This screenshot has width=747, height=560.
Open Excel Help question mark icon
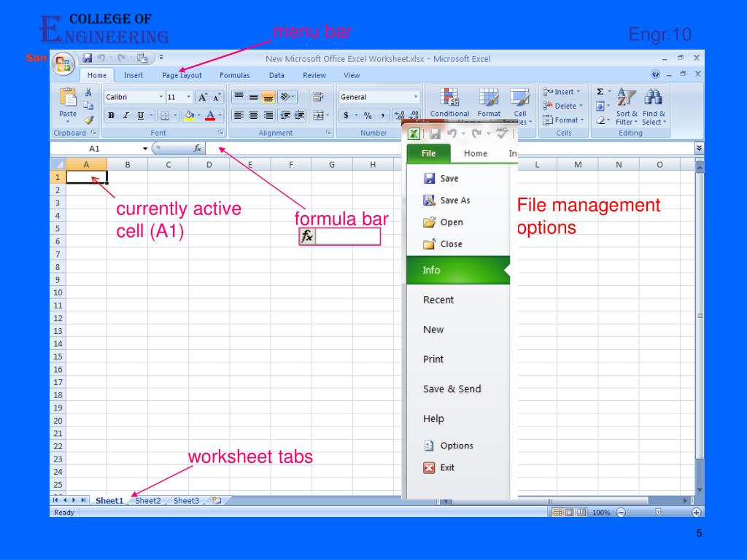tap(656, 74)
